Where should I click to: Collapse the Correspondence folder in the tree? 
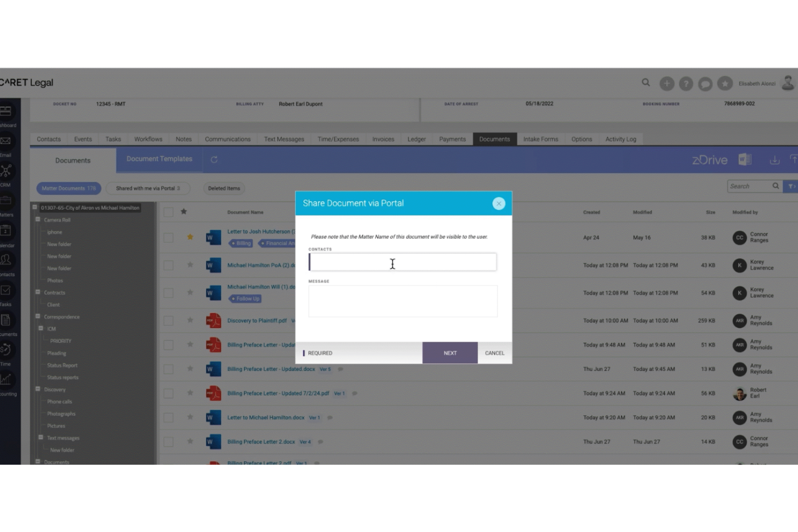[x=37, y=317]
